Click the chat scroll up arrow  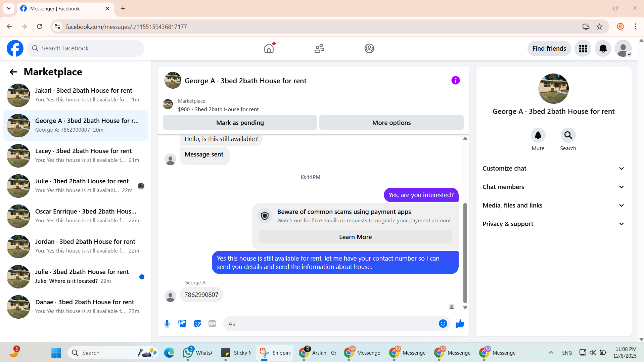465,138
